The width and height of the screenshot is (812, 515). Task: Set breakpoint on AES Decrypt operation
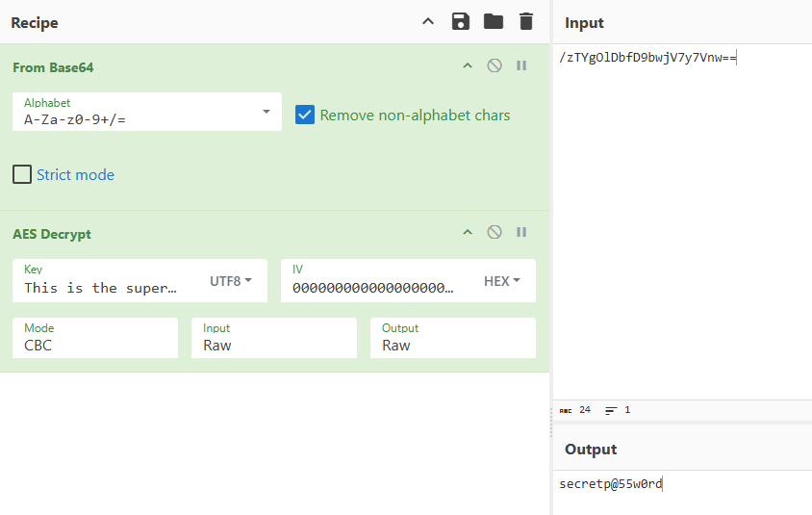521,232
